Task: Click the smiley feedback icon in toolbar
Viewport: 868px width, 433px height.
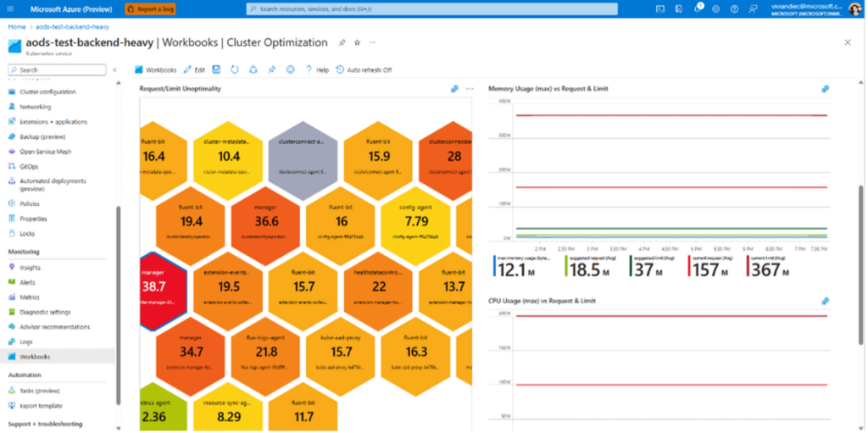Action: point(291,69)
